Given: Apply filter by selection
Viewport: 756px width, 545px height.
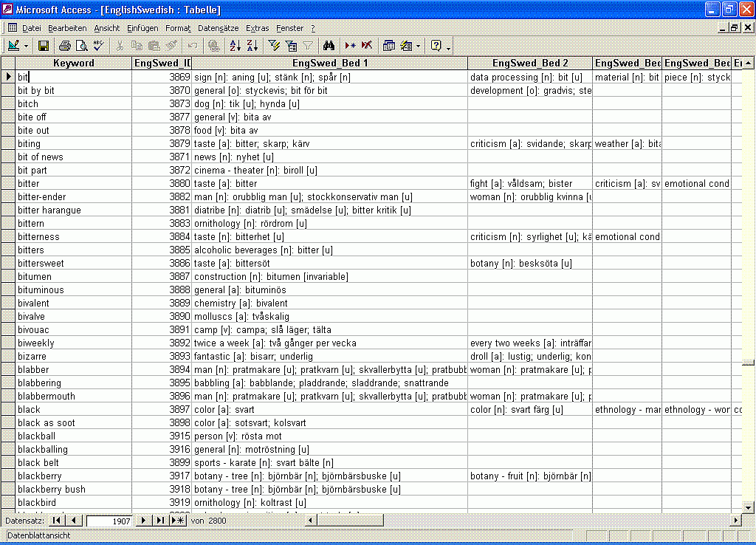Looking at the screenshot, I should pyautogui.click(x=274, y=46).
